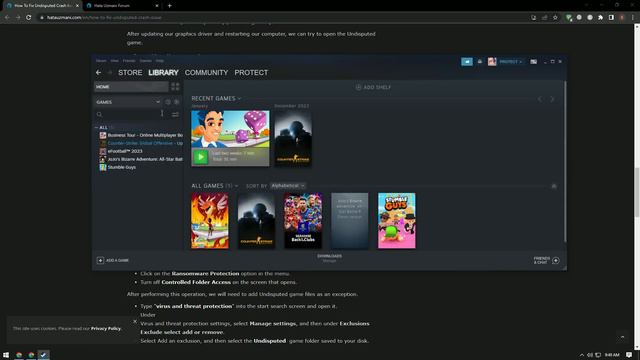This screenshot has width=640, height=360.
Task: Reload the browser page
Action: tap(29, 18)
